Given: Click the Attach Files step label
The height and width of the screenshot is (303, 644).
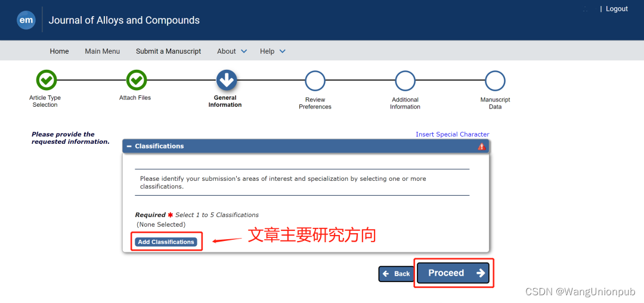Looking at the screenshot, I should point(135,98).
